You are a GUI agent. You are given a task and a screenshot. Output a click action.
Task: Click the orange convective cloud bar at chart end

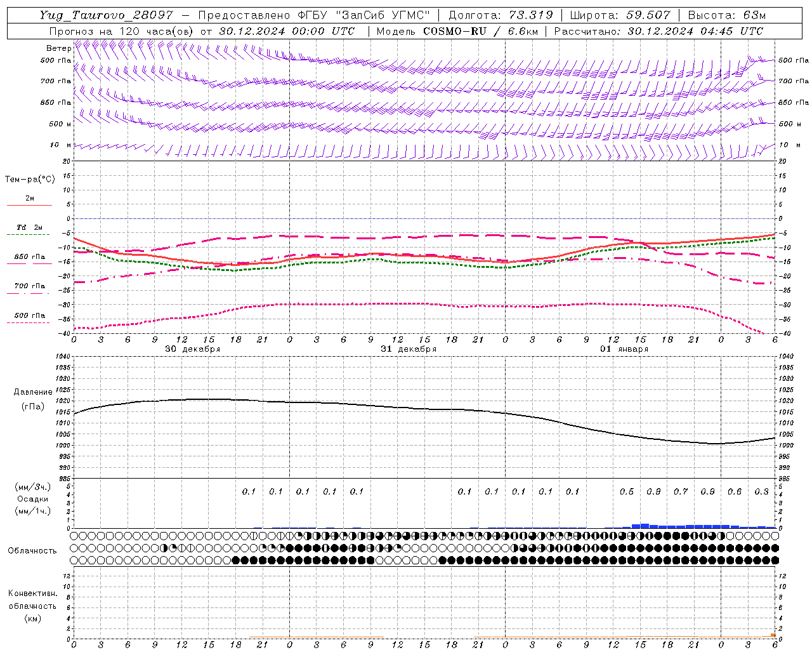[773, 635]
